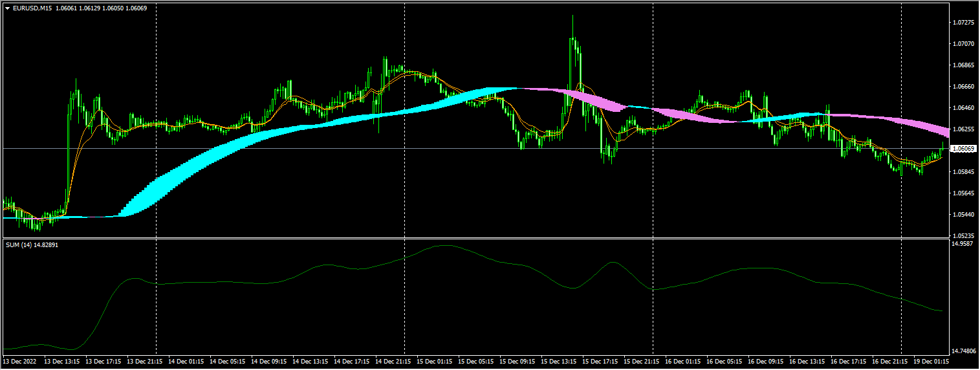Click the 14 Dec 09:15 time label
Screen dimensions: 980x370
(271, 360)
